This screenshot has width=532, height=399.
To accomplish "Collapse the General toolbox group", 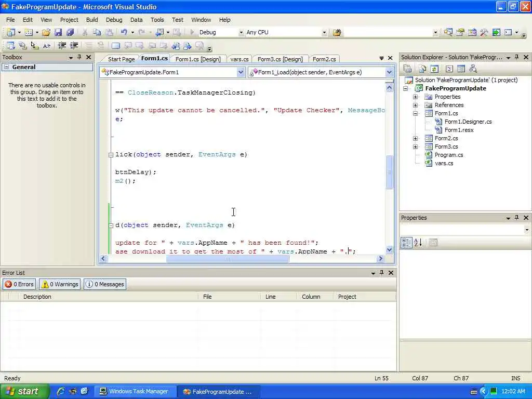I will [6, 67].
